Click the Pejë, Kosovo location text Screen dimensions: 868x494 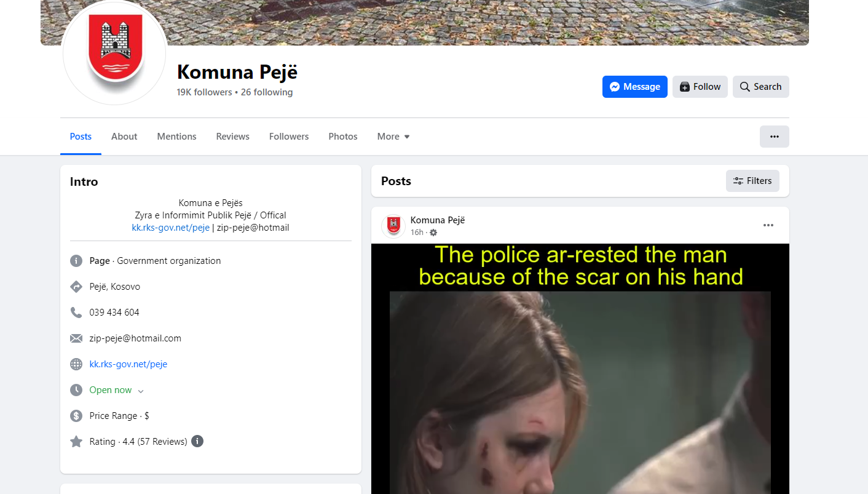coord(115,287)
